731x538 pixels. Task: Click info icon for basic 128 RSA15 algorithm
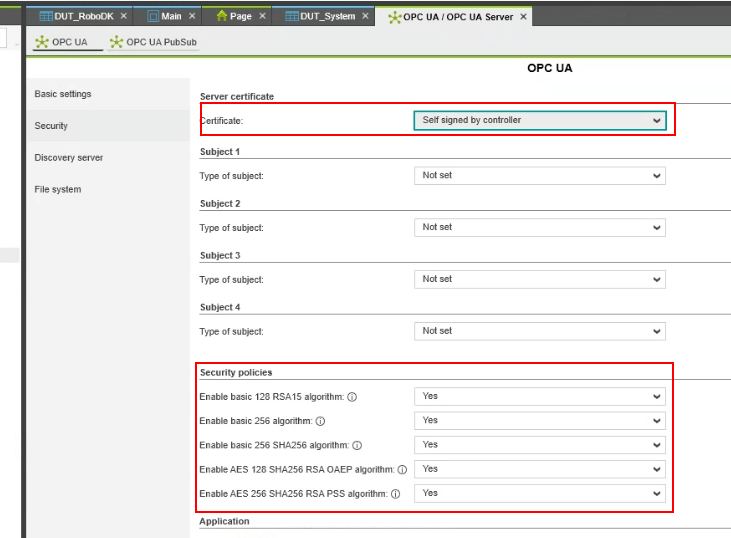tap(352, 397)
